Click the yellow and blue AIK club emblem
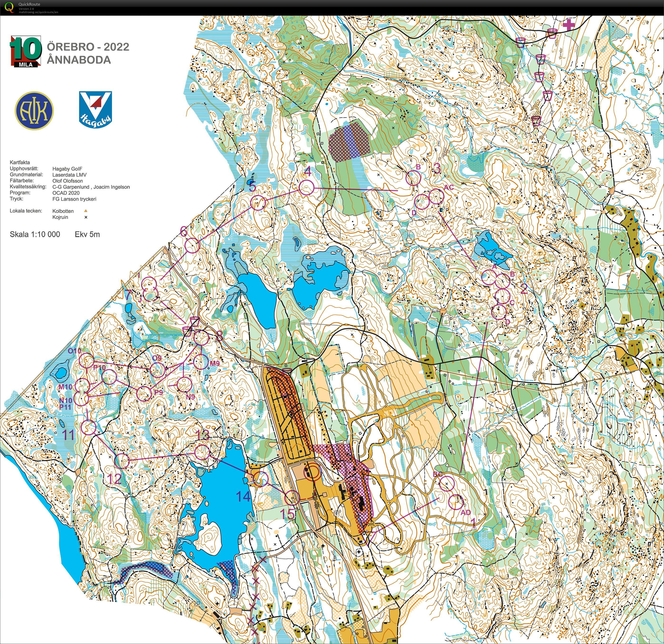This screenshot has height=644, width=664. [x=34, y=111]
